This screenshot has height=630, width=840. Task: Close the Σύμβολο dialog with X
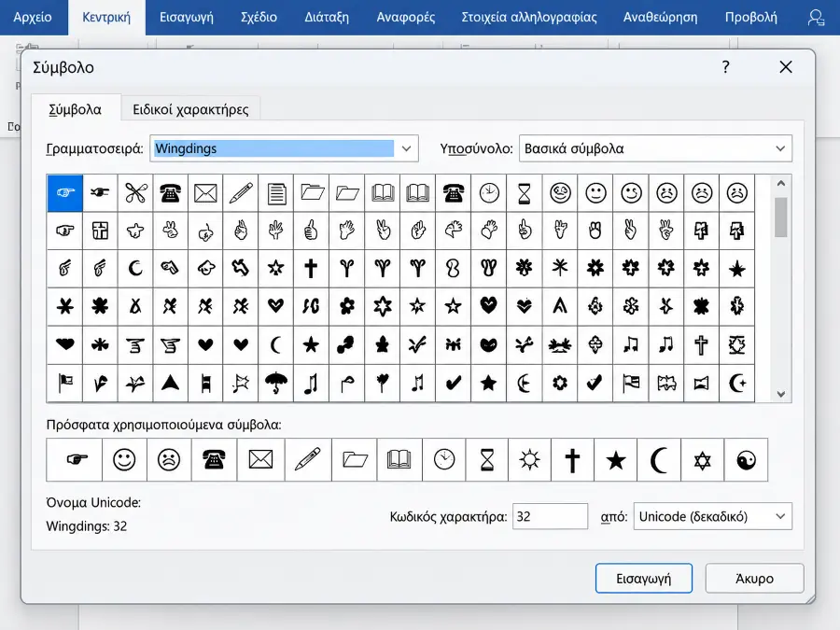[x=786, y=67]
